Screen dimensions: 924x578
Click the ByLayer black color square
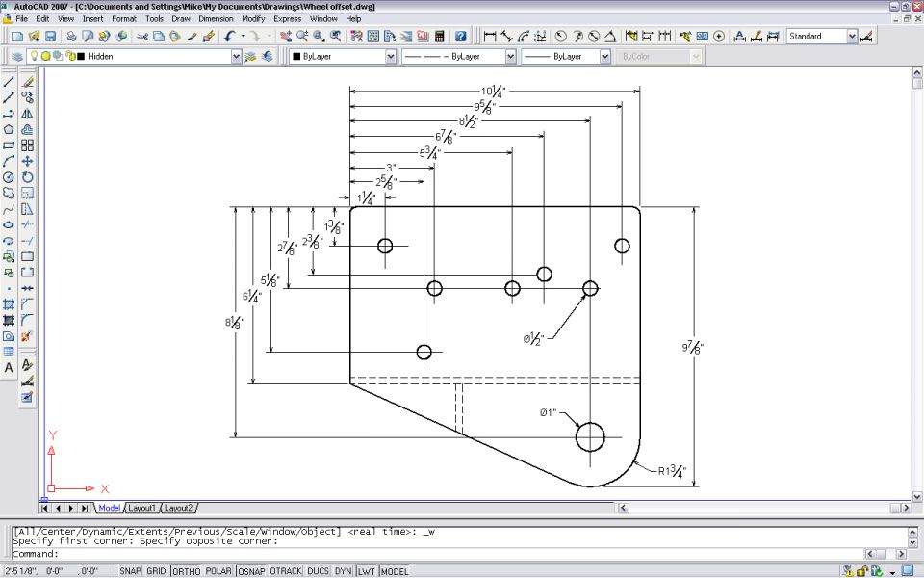tap(297, 57)
